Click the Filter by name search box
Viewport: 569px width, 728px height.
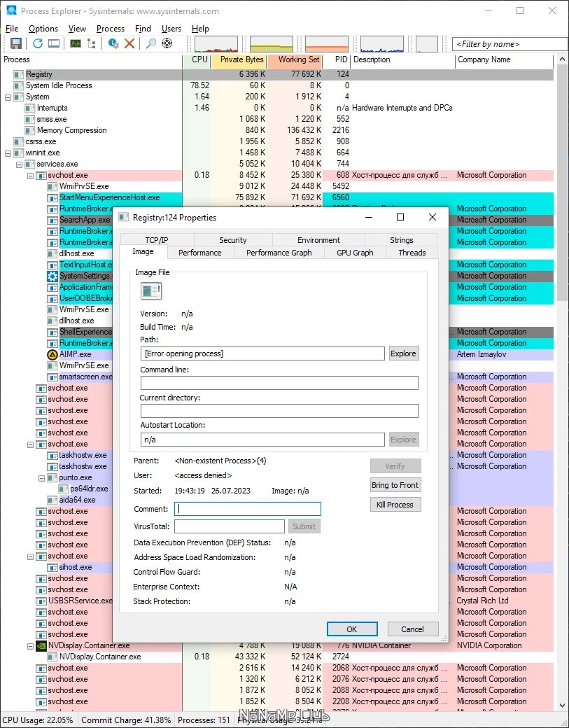click(509, 44)
